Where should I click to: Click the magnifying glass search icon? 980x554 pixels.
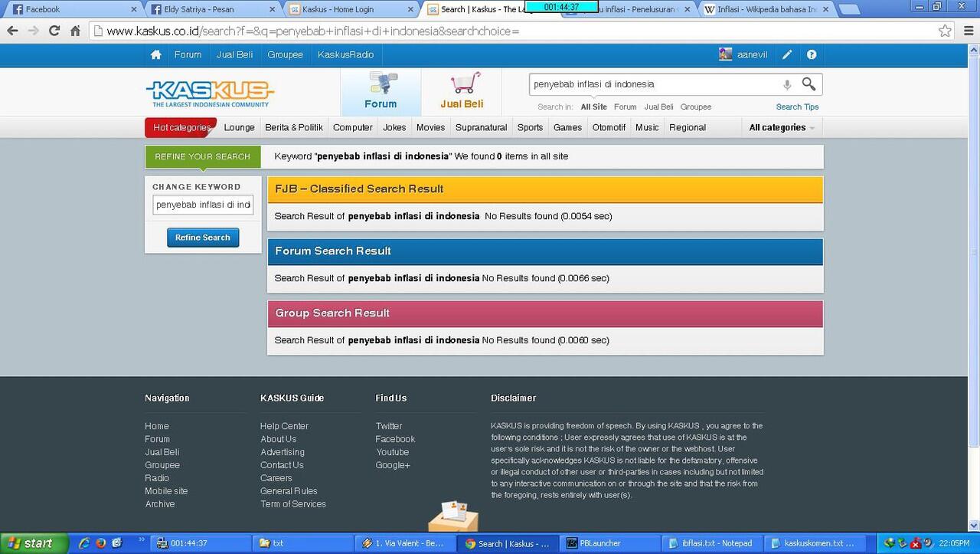[808, 84]
